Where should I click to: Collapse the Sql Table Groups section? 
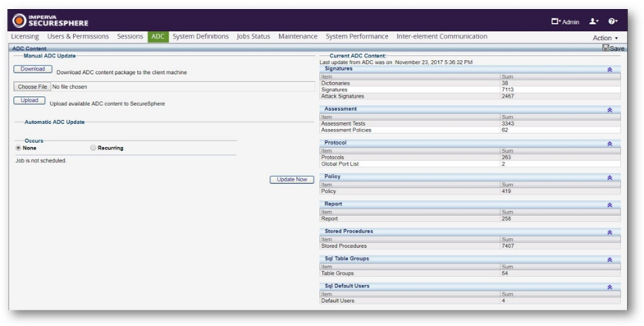pyautogui.click(x=610, y=259)
